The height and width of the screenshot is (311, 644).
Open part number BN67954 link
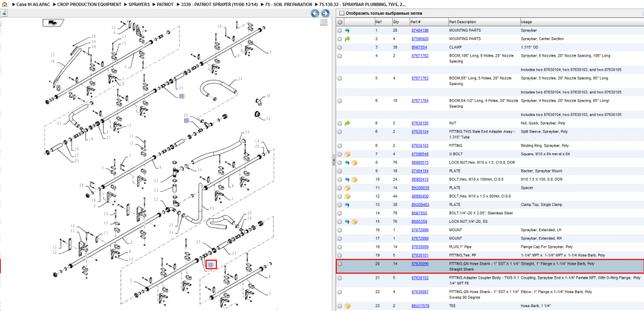click(419, 47)
